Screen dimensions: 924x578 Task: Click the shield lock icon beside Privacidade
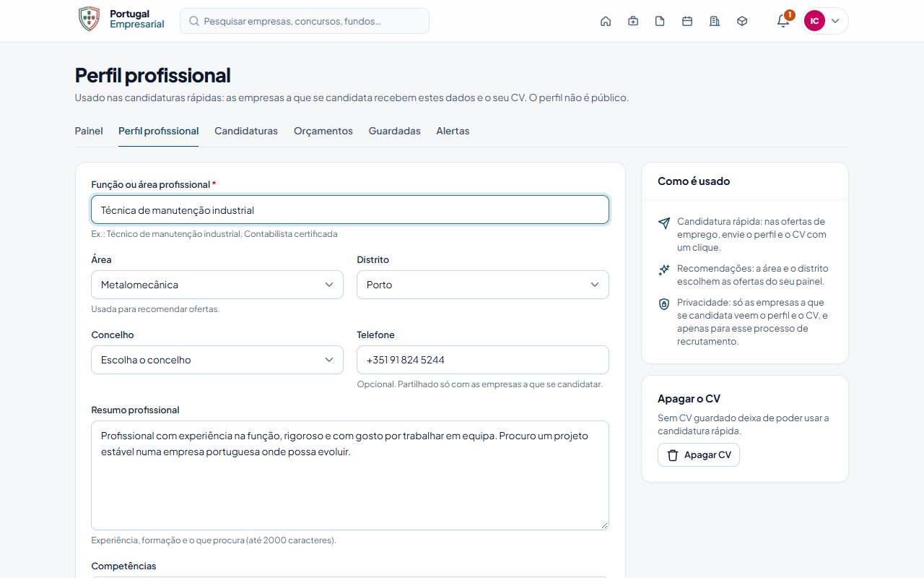[664, 304]
